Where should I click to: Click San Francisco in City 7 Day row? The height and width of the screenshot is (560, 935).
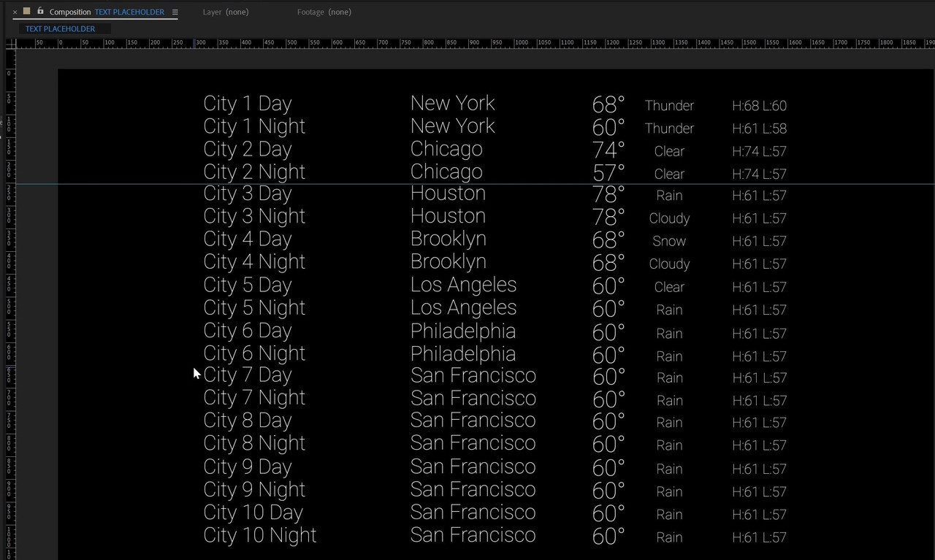(473, 375)
